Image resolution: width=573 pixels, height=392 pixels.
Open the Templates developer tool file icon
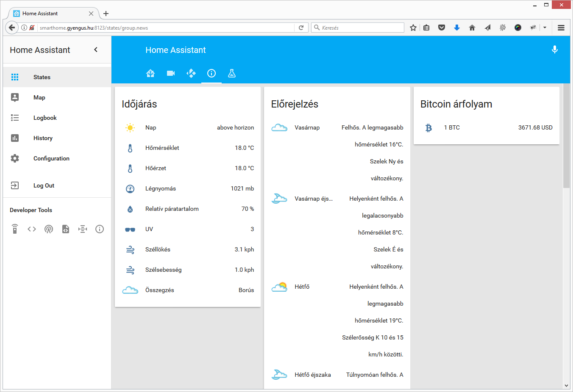66,229
